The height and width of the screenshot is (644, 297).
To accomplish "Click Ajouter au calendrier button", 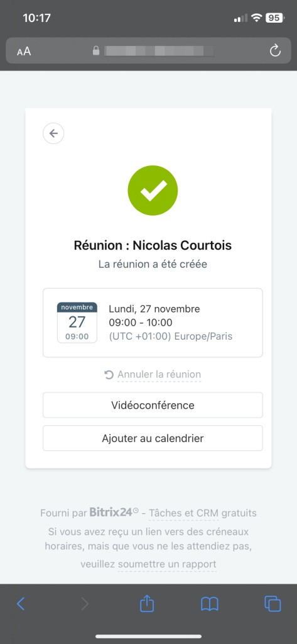I will (x=153, y=438).
